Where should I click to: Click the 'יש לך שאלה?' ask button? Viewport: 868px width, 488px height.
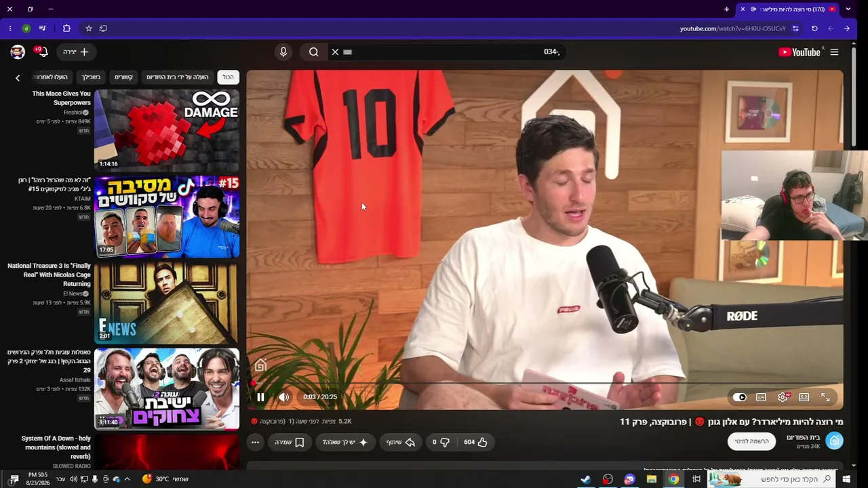point(345,442)
